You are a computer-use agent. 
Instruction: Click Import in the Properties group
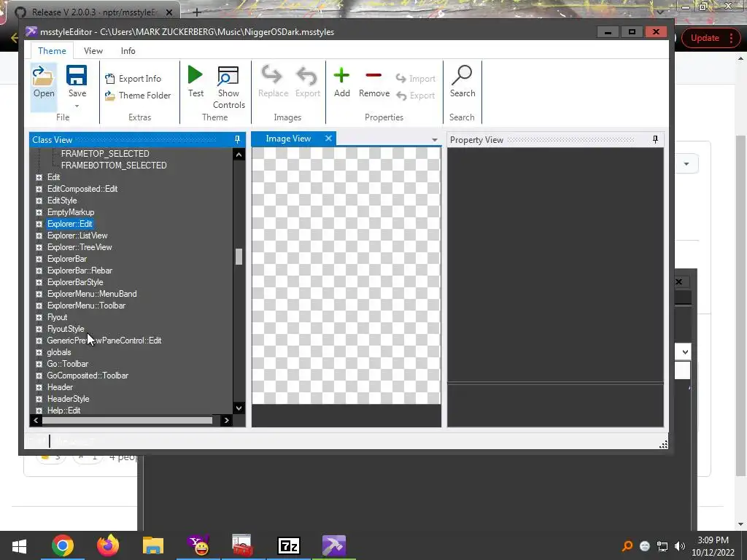tap(415, 79)
